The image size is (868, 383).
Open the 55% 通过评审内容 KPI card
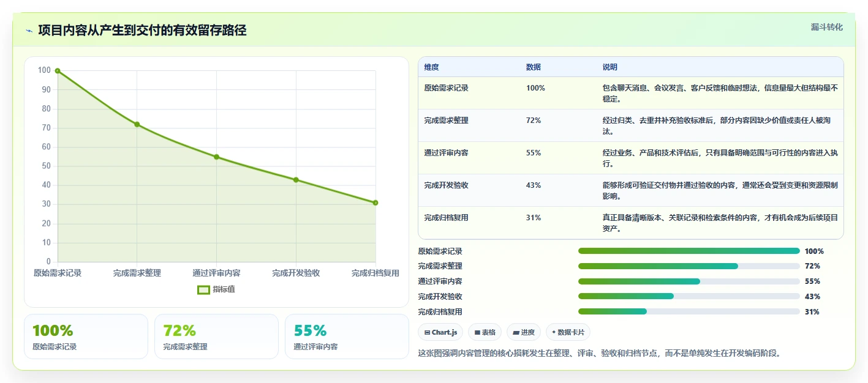coord(347,337)
